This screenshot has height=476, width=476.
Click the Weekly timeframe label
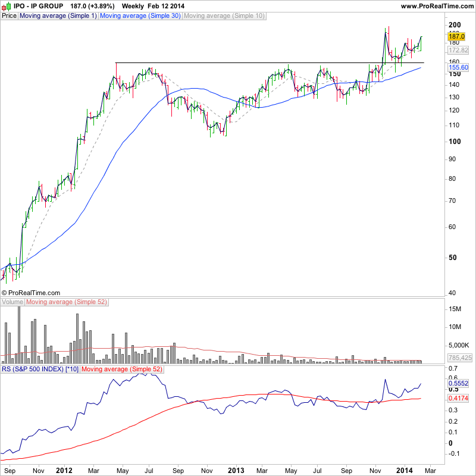pos(133,6)
